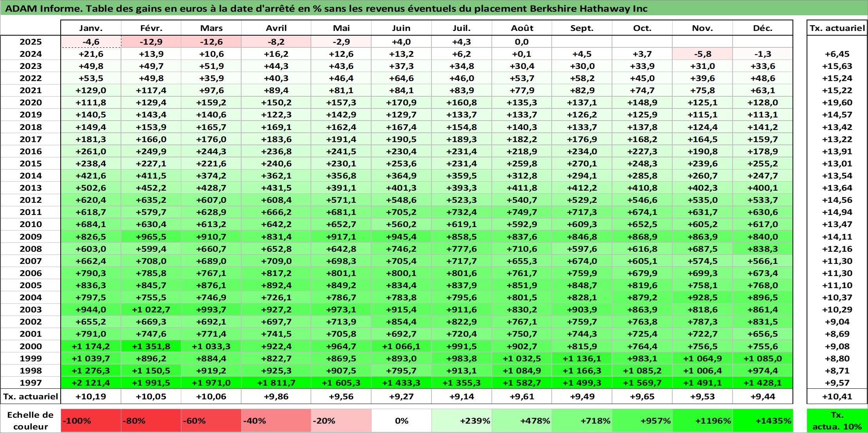Click the +1435% bright green swatch

(x=763, y=421)
